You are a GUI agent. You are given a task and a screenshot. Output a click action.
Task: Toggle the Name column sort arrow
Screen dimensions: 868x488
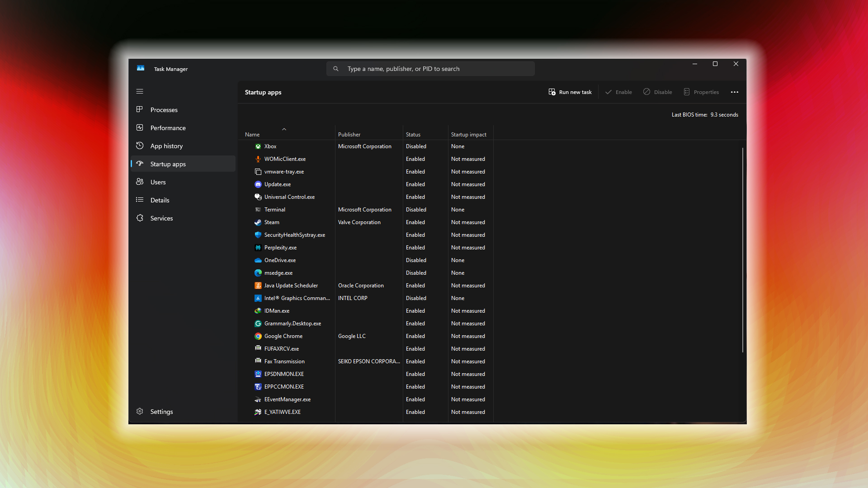[x=284, y=129]
